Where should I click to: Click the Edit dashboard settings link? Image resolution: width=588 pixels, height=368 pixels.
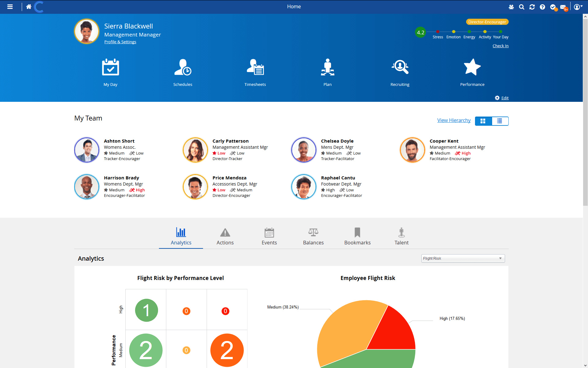[x=505, y=97]
